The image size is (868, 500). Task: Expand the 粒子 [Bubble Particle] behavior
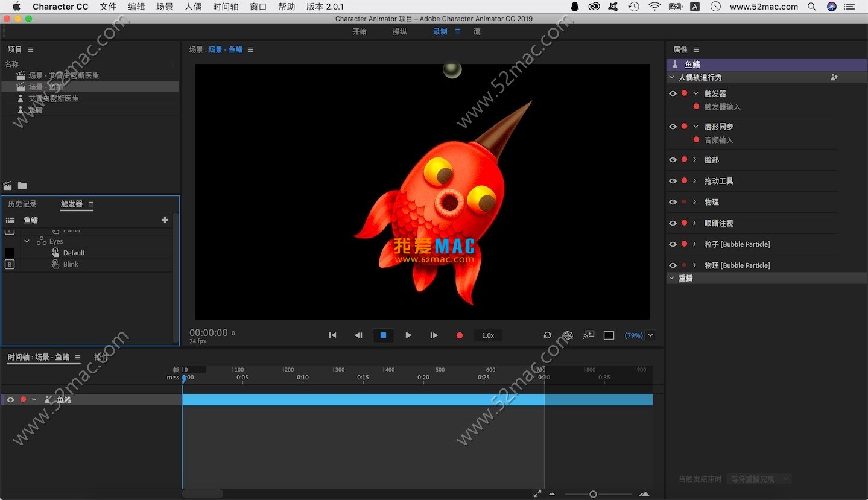point(695,244)
